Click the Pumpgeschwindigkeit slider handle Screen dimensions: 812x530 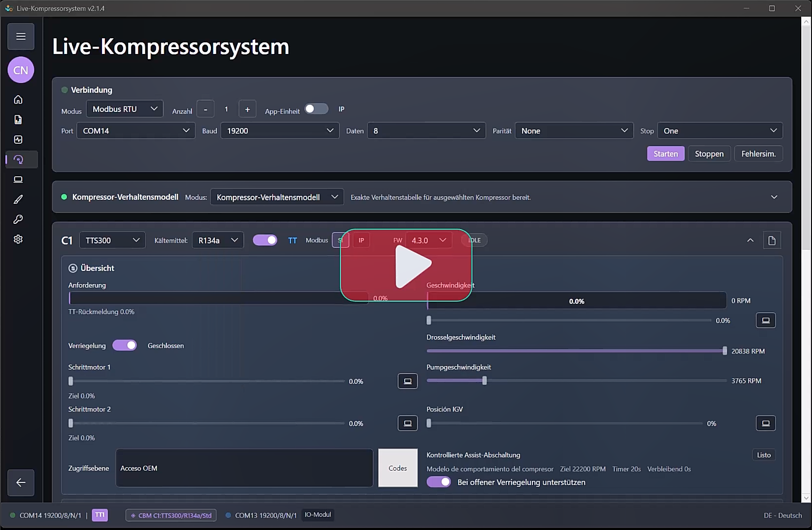click(485, 381)
